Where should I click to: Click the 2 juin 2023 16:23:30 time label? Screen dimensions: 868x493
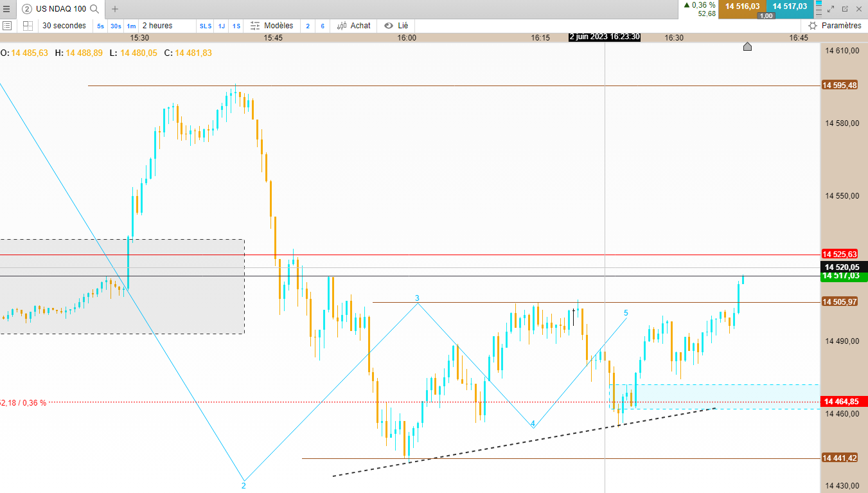pyautogui.click(x=605, y=37)
